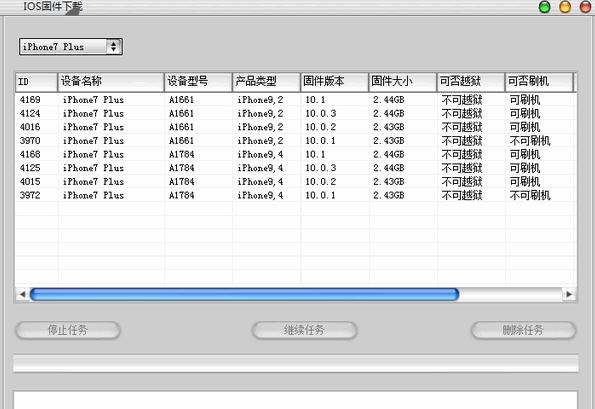
Task: Click firmware version 10.0.3 in row 4124
Action: pos(321,113)
